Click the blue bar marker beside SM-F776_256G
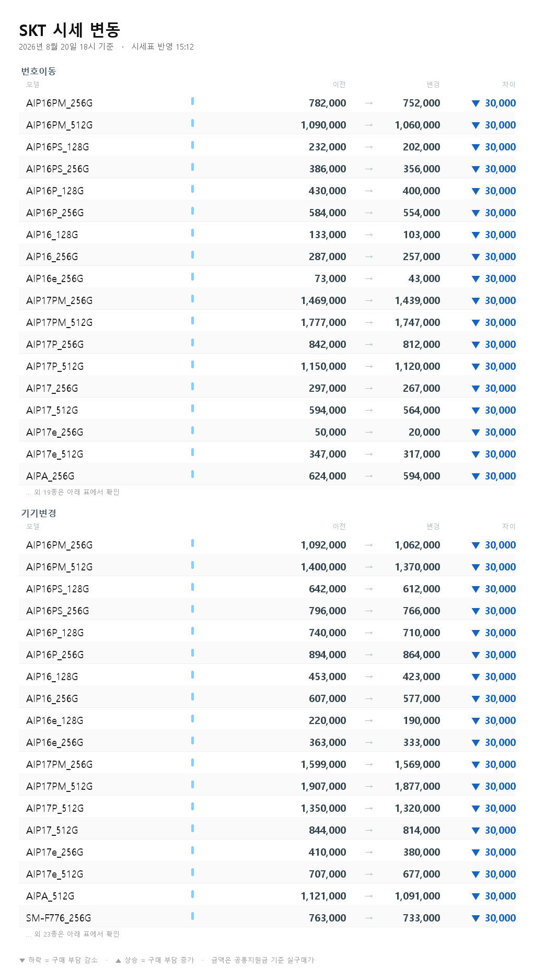Viewport: 533px width, 980px height. pyautogui.click(x=193, y=916)
